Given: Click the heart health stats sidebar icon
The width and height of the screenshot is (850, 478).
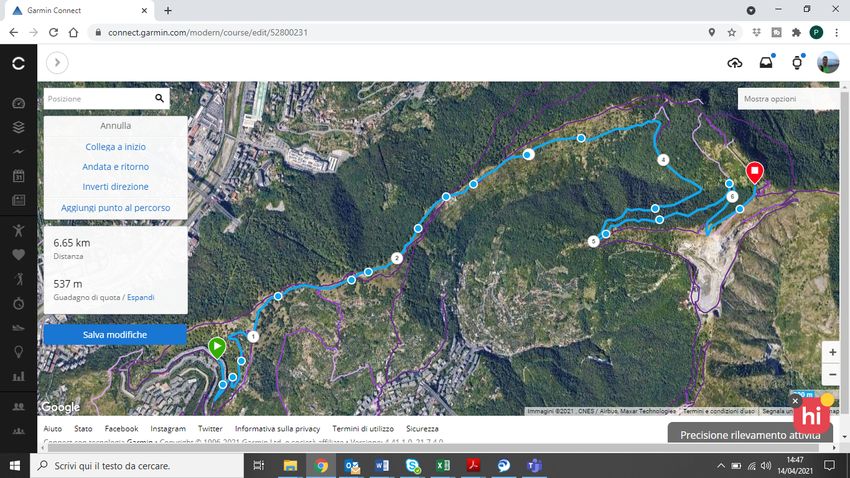Looking at the screenshot, I should (x=18, y=254).
